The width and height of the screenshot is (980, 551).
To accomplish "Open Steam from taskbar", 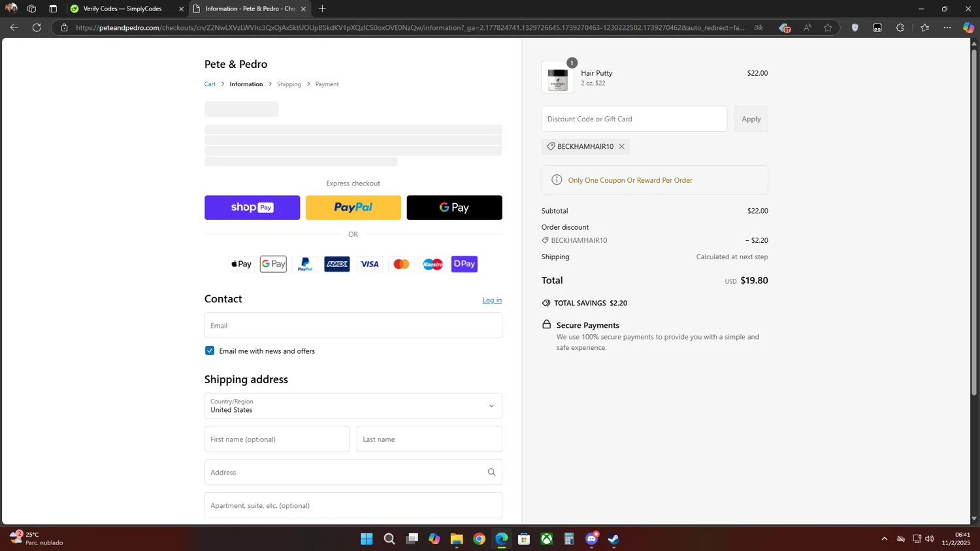I will pos(614,539).
